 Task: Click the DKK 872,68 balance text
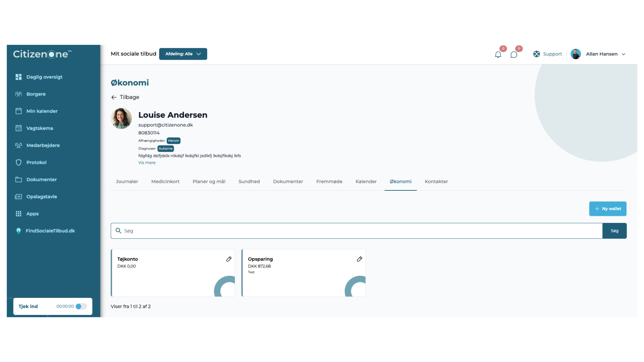point(259,266)
